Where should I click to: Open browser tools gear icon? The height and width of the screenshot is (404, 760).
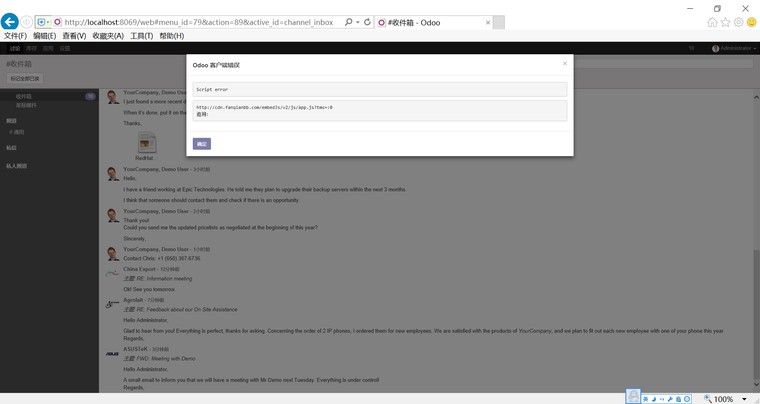(x=739, y=22)
